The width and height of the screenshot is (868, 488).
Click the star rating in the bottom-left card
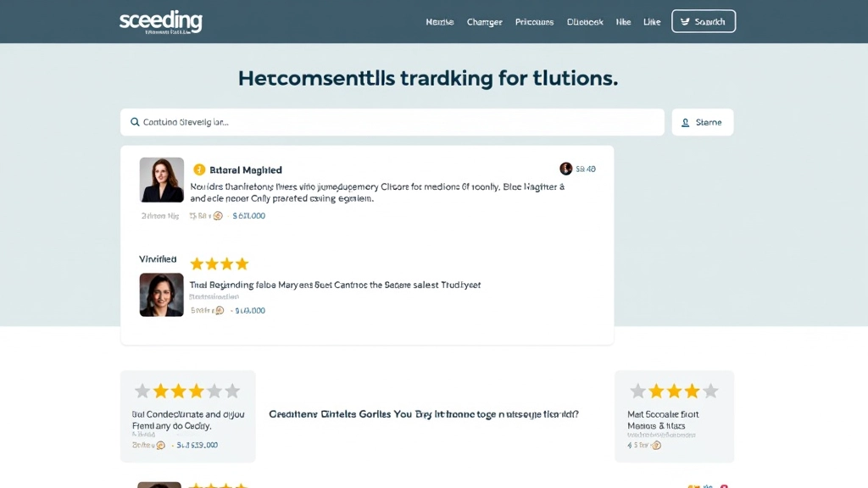pos(187,391)
